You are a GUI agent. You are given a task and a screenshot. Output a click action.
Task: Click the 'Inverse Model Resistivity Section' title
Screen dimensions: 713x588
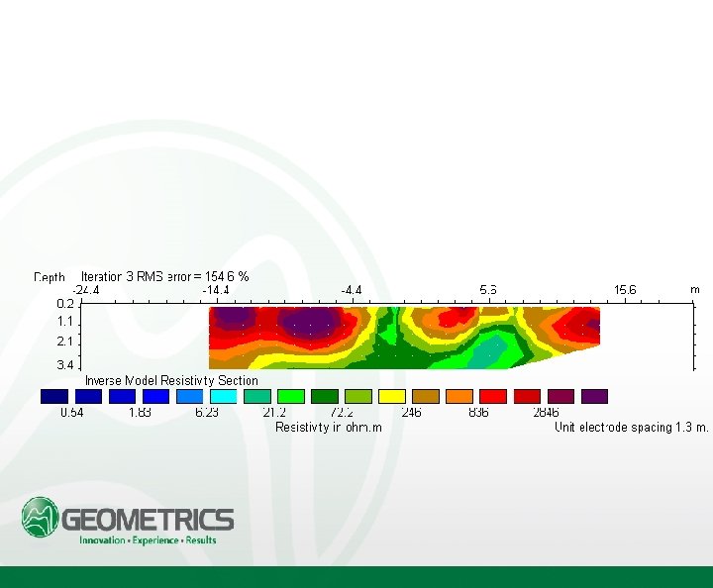click(x=171, y=380)
